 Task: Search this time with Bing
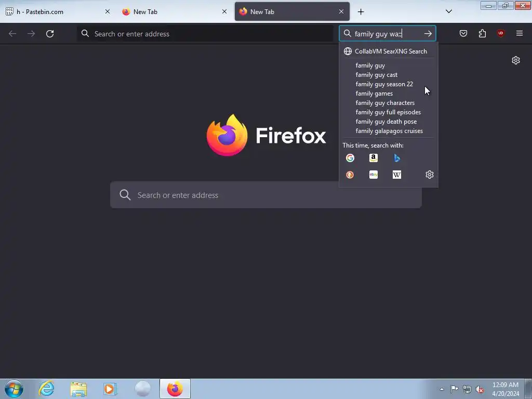tap(397, 158)
